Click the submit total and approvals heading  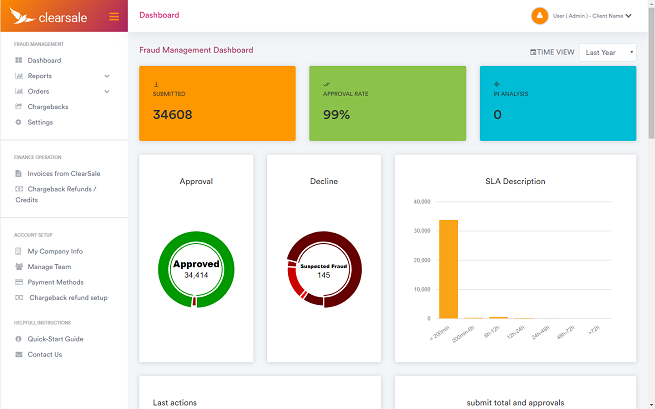pos(515,403)
